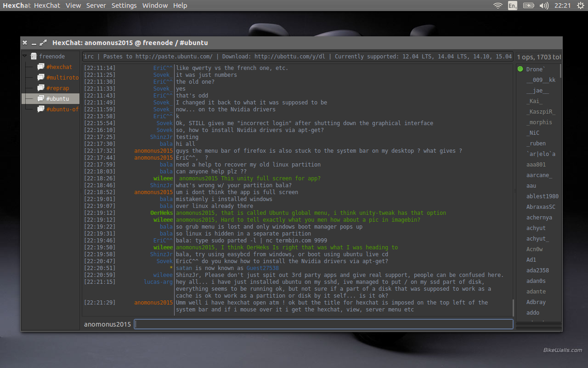Image resolution: width=588 pixels, height=368 pixels.
Task: Open the clock showing 22:21
Action: (562, 6)
